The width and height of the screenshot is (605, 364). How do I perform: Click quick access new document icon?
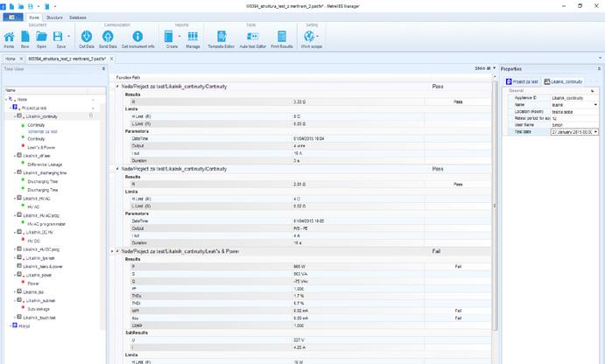(11, 6)
